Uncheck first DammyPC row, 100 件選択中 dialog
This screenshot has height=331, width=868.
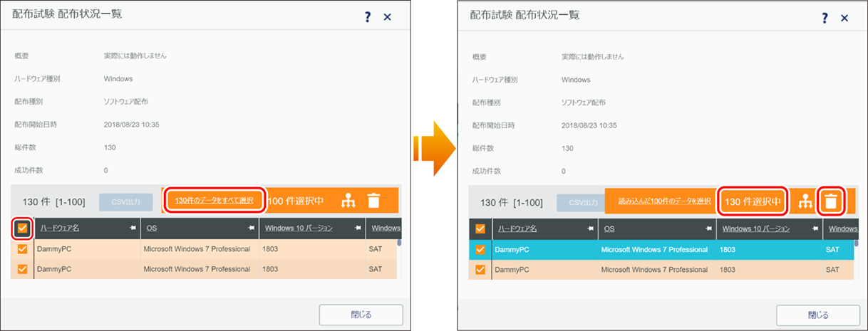[x=22, y=249]
